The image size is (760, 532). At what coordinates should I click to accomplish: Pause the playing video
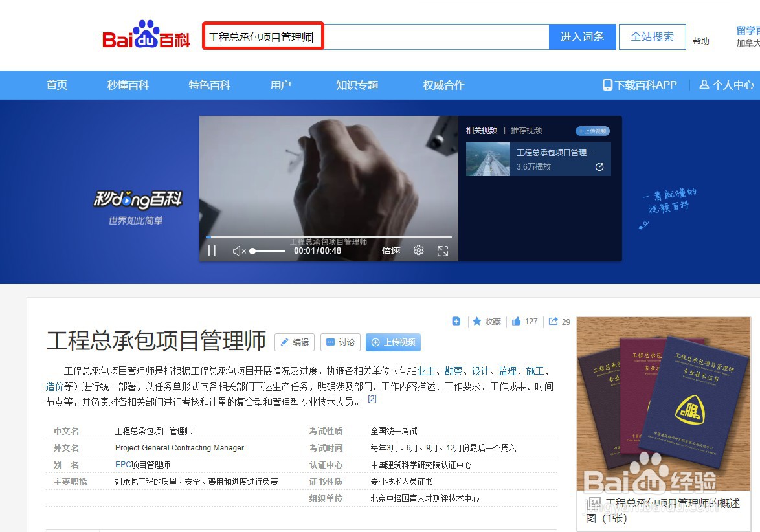tap(212, 250)
